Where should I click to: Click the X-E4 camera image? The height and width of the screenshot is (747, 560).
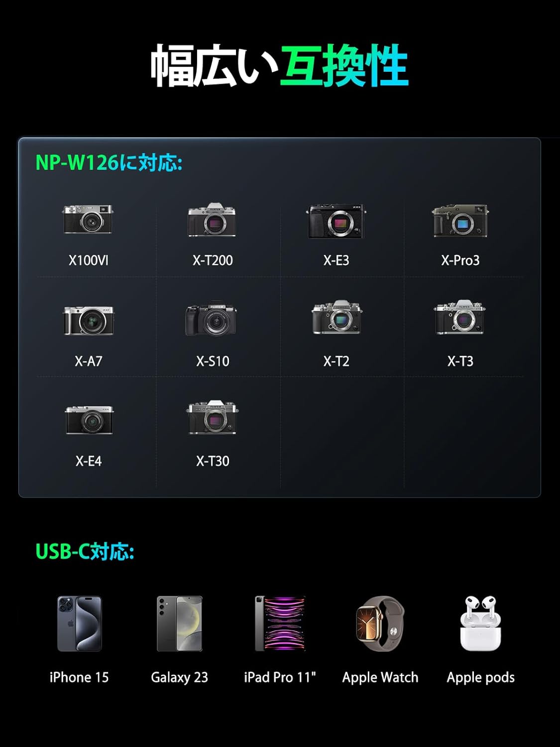(x=89, y=420)
